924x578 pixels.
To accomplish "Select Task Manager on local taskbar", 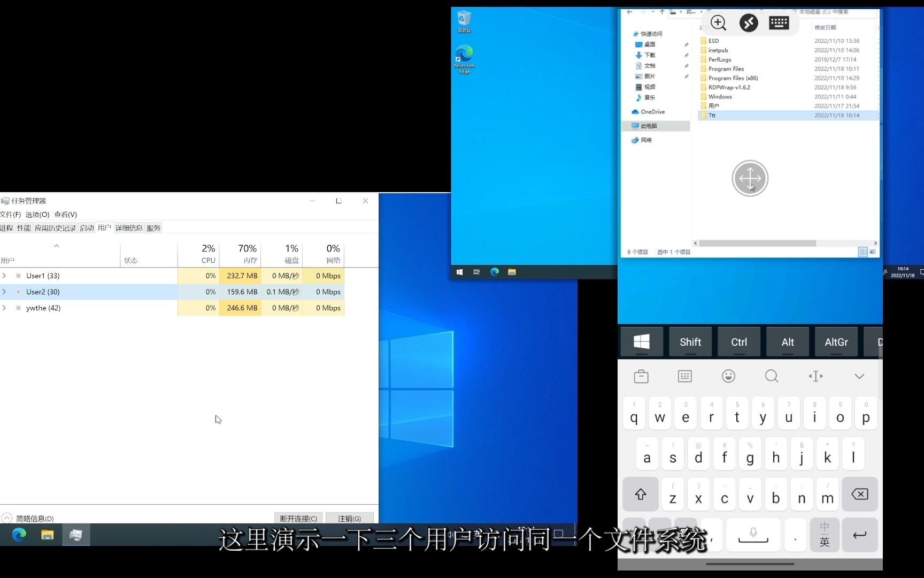I will (x=76, y=534).
